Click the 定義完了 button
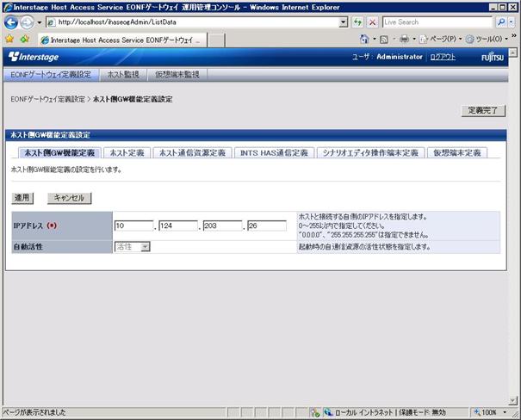 483,110
